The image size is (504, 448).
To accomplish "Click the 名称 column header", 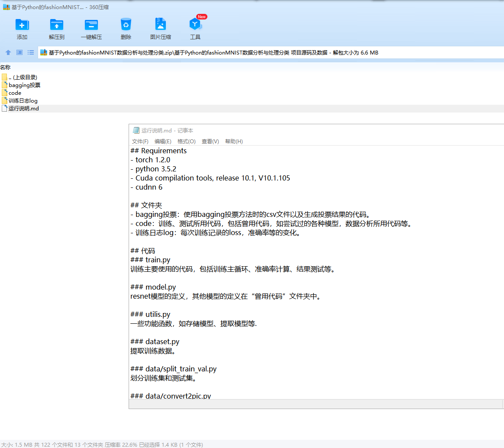I will 6,67.
